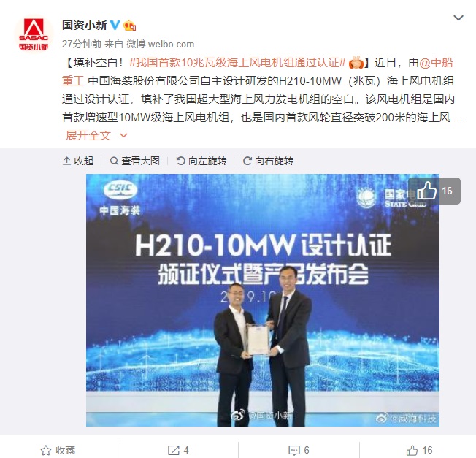
Task: Collapse the image with 收起
Action: (78, 161)
